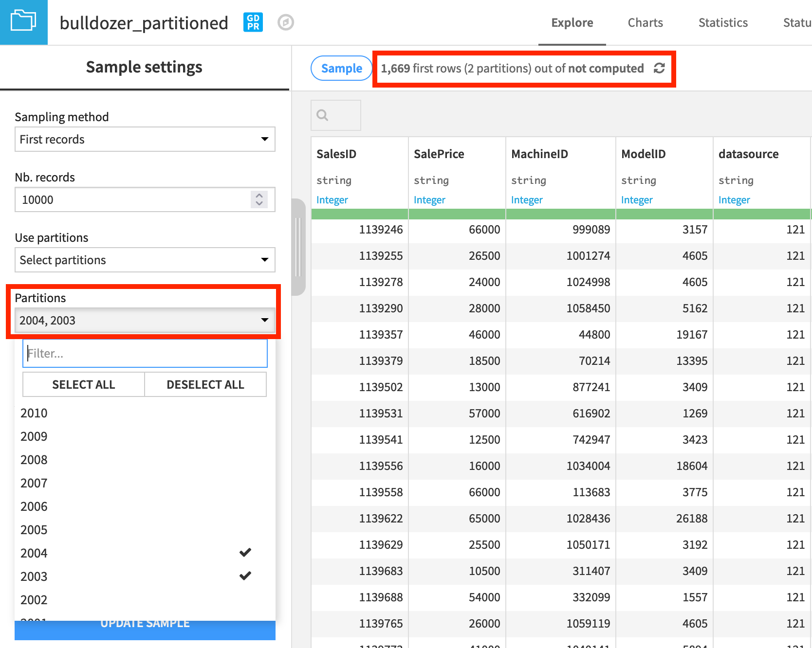Uncheck partition 2004
The image size is (812, 648).
[145, 553]
